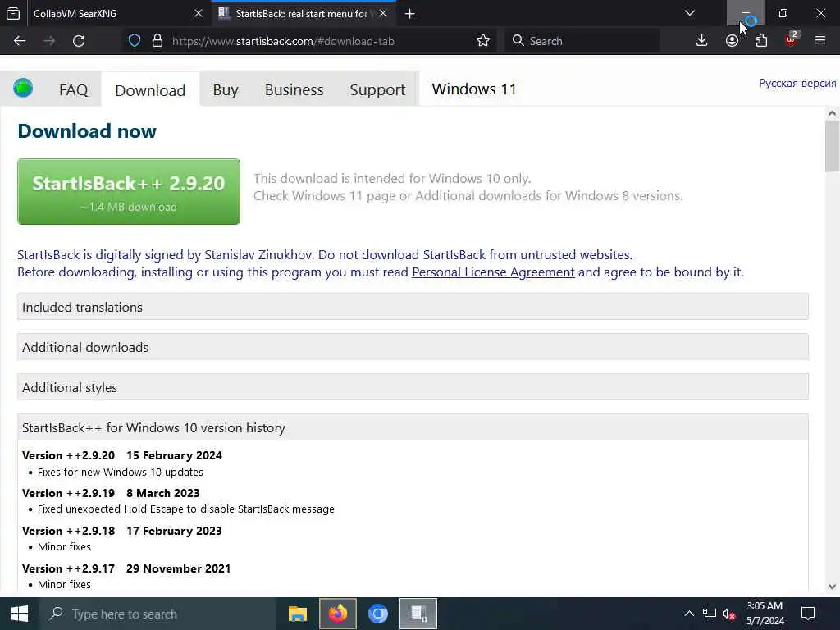This screenshot has height=630, width=840.
Task: Open the tracking protection shield icon
Action: pyautogui.click(x=135, y=41)
